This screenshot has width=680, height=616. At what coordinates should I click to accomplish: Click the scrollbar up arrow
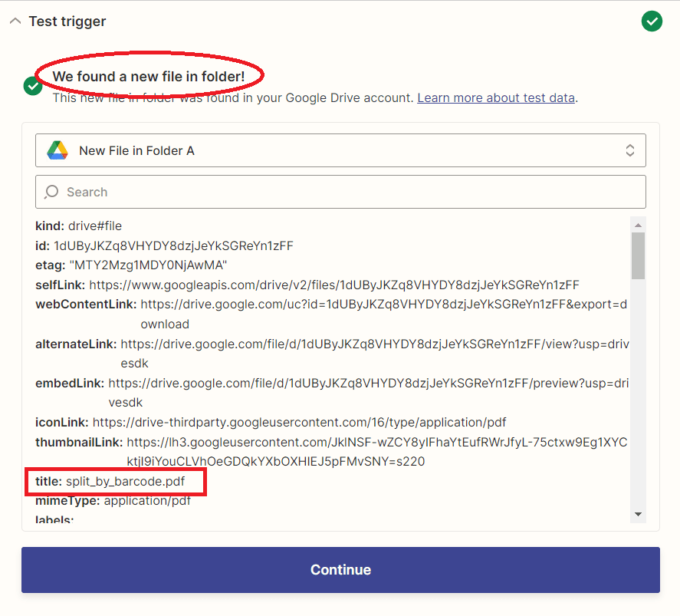click(x=638, y=224)
